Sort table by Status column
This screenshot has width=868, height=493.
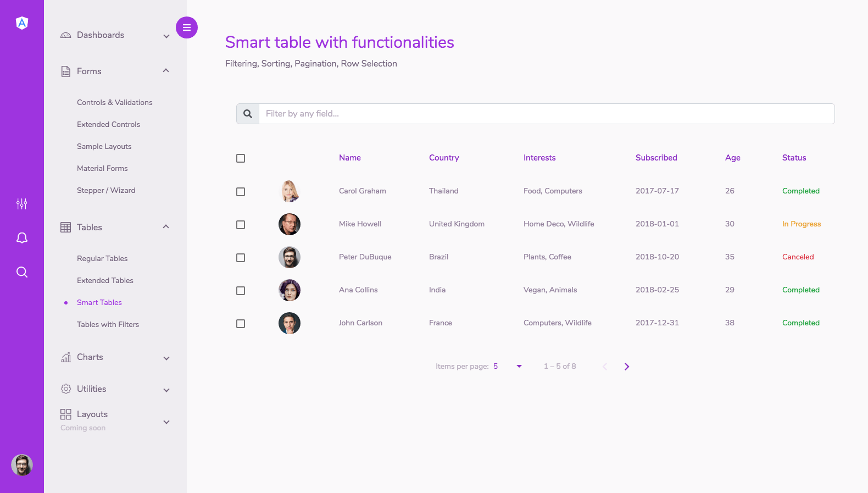794,158
